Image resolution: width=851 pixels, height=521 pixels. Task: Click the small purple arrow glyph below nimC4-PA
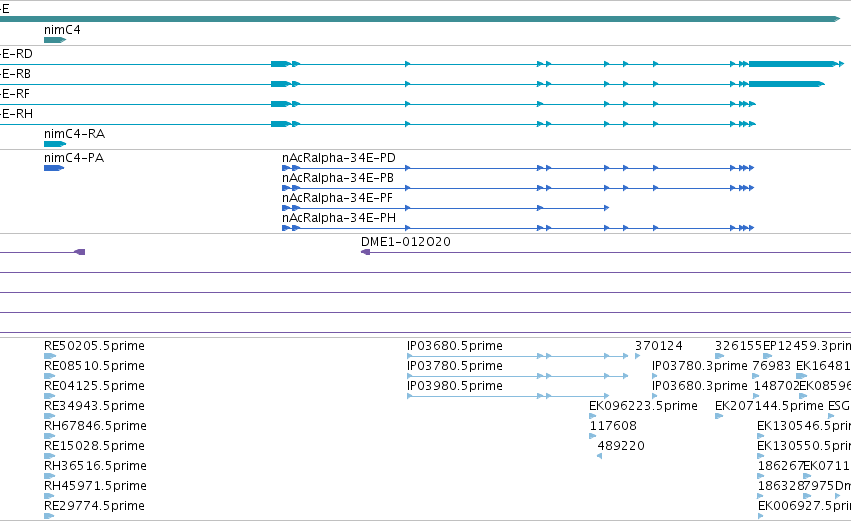pyautogui.click(x=80, y=252)
